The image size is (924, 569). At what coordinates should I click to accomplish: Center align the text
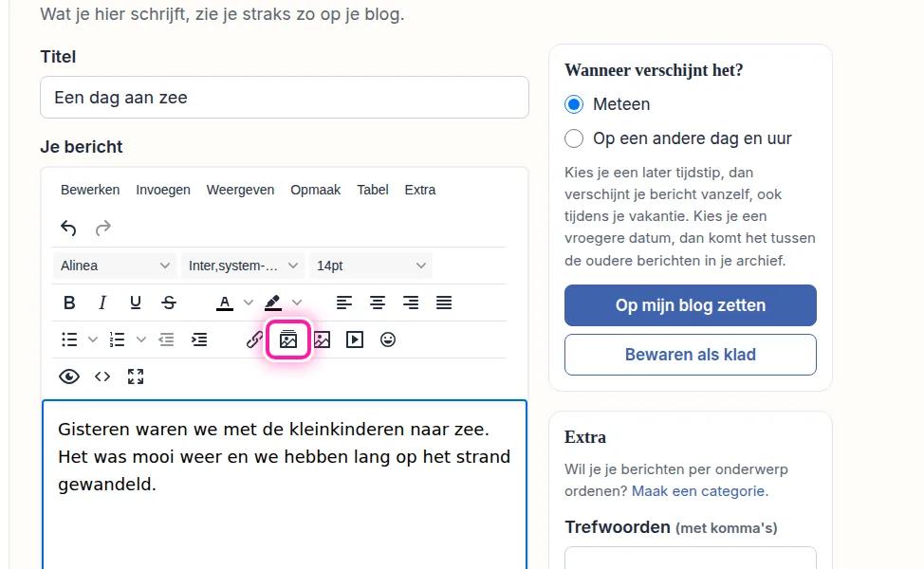point(378,303)
